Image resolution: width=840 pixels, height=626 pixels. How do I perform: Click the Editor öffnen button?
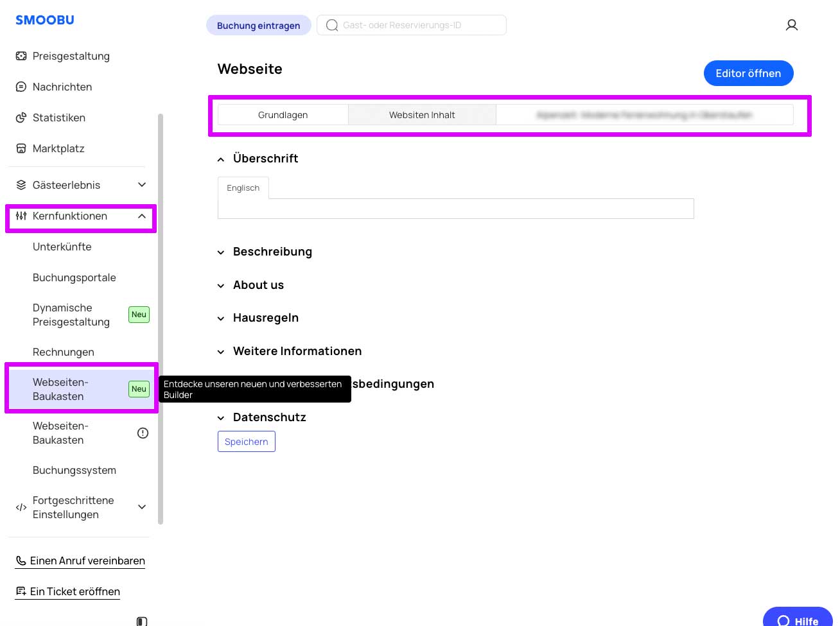[x=748, y=73]
